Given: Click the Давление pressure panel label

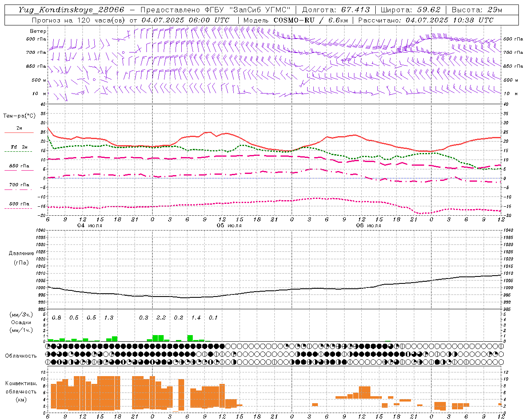Looking at the screenshot, I should click(21, 253).
